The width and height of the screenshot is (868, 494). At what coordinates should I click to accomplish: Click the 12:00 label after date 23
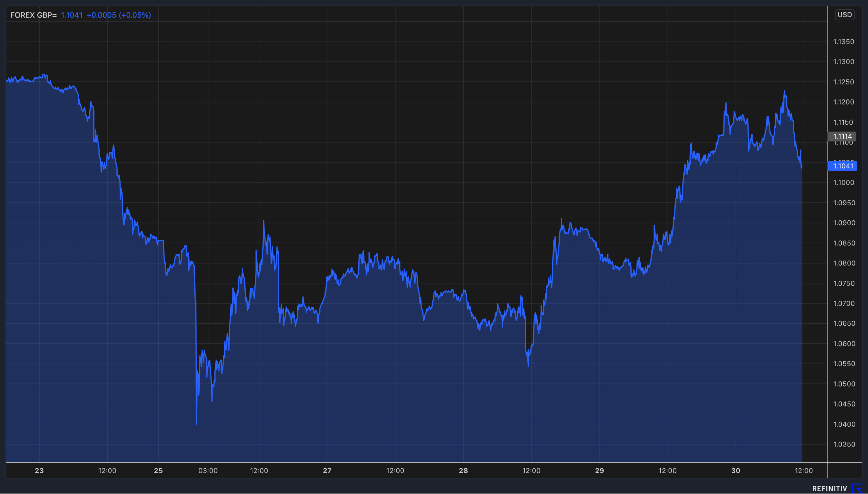[107, 471]
